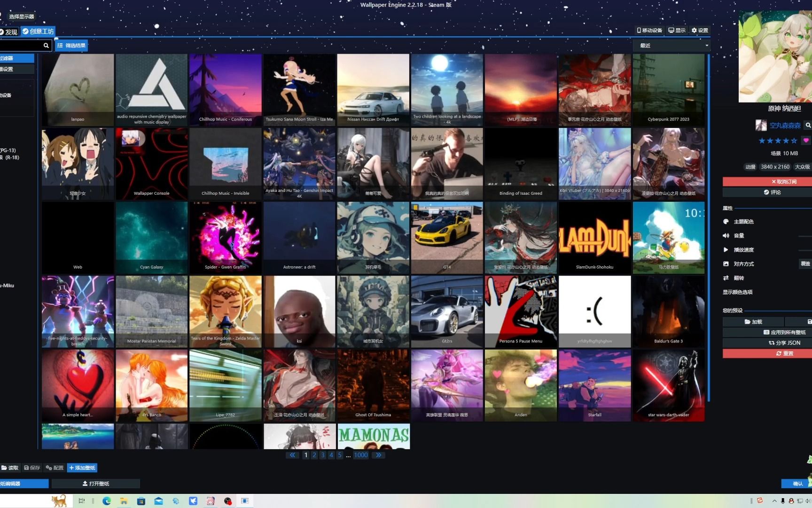Screen dimensions: 812x508
Task: Click the 播放速度 speed slider
Action: coord(805,250)
